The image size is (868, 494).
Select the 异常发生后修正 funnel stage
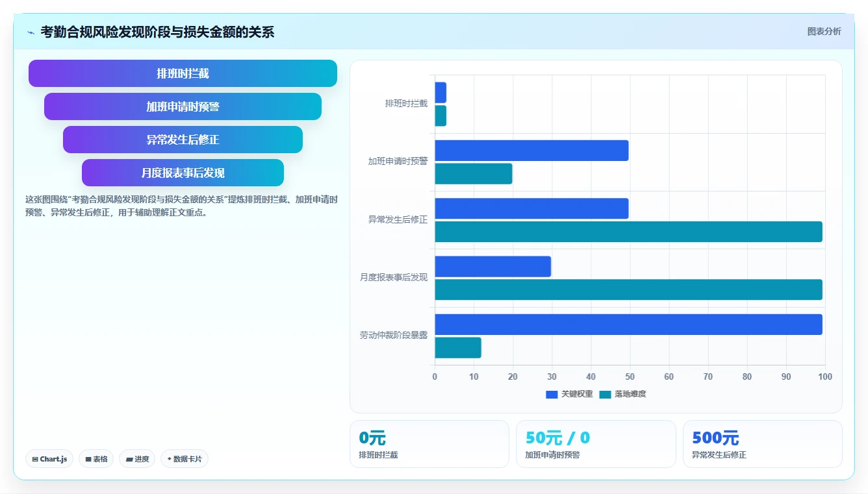(x=183, y=140)
